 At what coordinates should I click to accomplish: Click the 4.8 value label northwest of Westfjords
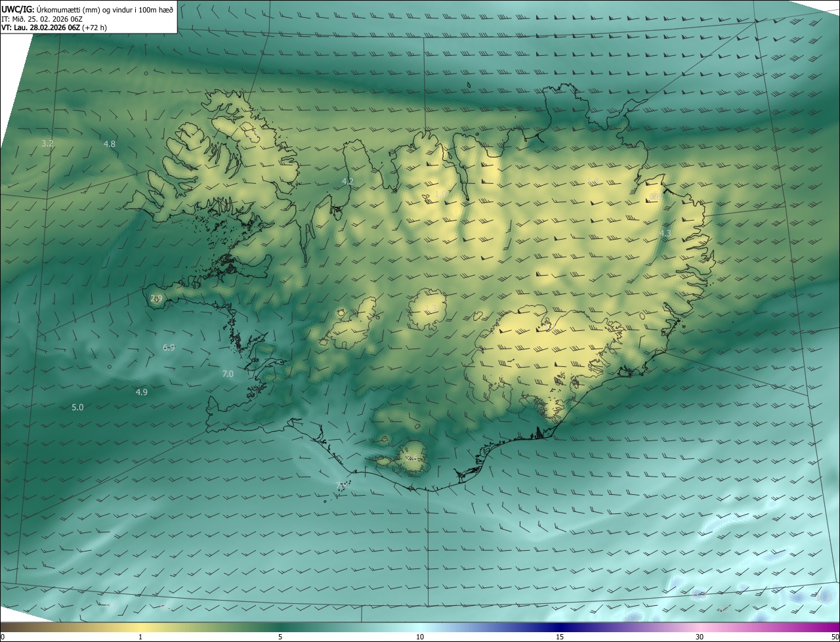[110, 144]
